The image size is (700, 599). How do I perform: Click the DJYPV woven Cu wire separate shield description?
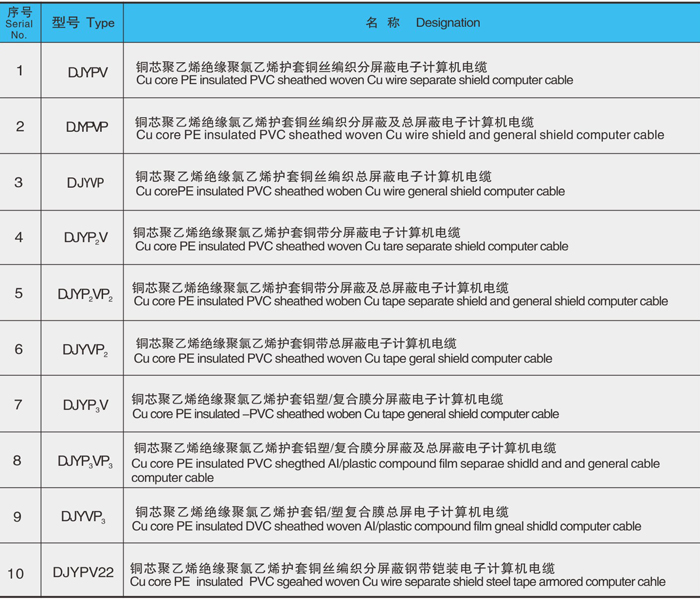[355, 72]
